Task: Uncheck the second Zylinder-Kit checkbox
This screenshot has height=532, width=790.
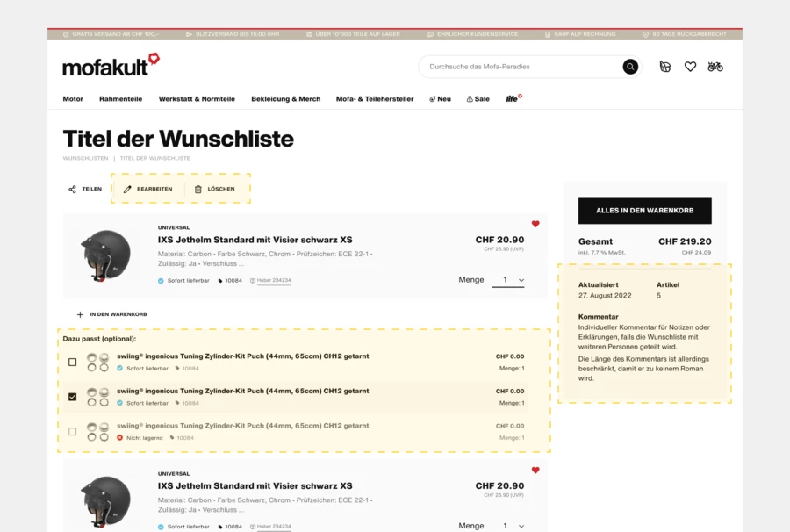Action: point(73,397)
